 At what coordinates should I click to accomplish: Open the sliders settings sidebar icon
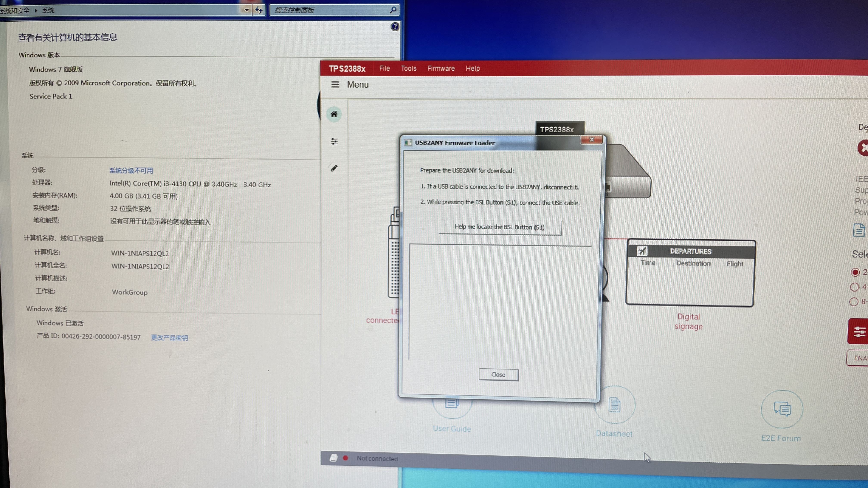334,141
